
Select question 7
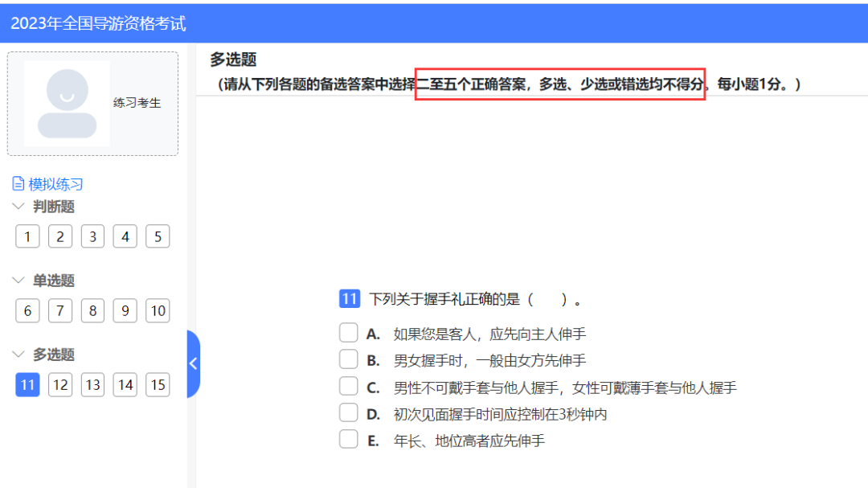click(60, 311)
